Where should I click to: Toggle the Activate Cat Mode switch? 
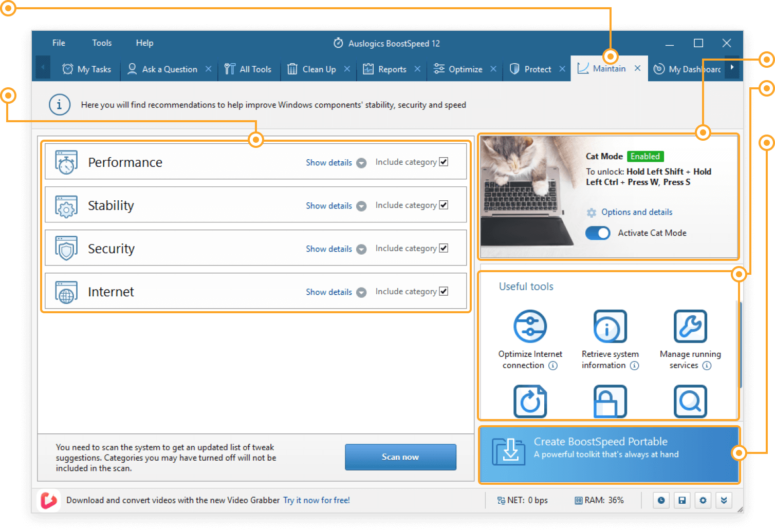598,233
